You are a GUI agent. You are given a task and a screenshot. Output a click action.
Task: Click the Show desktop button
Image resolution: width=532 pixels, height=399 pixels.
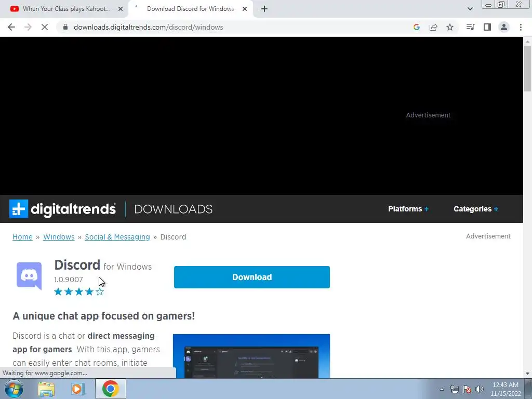coord(528,389)
